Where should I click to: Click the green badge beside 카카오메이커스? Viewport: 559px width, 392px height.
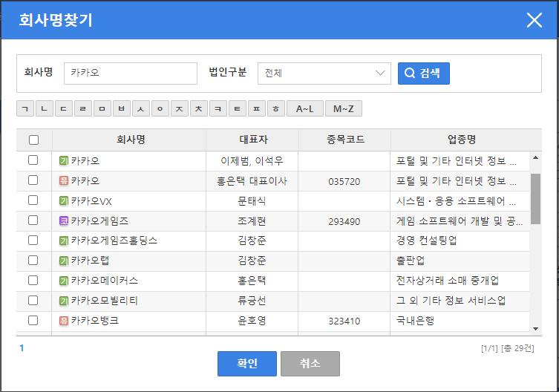click(x=64, y=281)
